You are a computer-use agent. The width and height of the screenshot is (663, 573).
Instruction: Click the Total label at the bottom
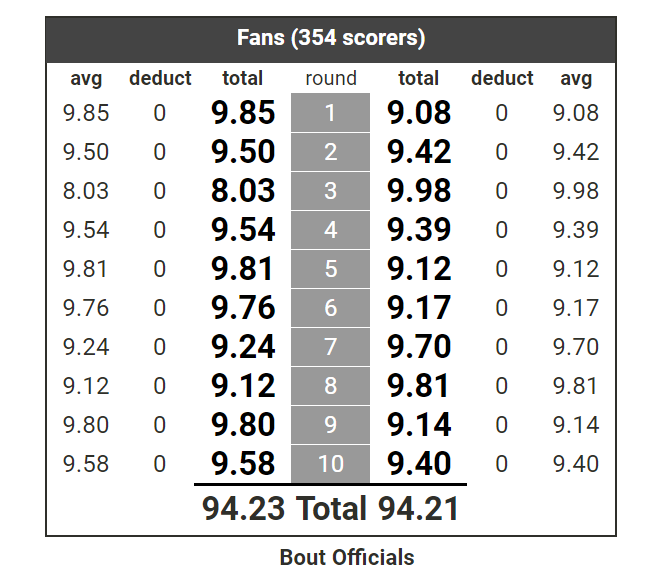tap(331, 508)
